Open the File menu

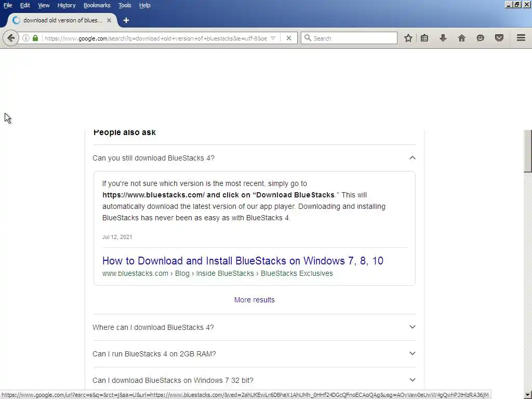(x=8, y=5)
